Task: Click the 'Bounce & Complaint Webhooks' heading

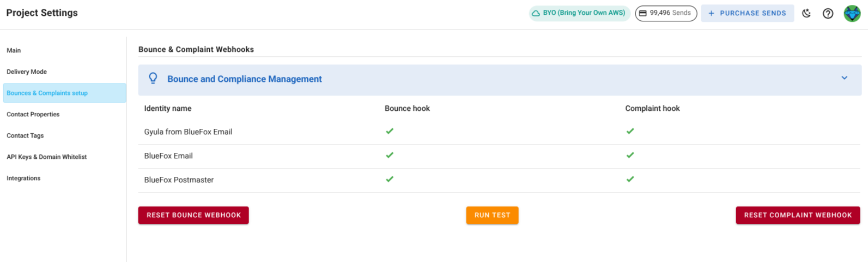Action: click(196, 49)
